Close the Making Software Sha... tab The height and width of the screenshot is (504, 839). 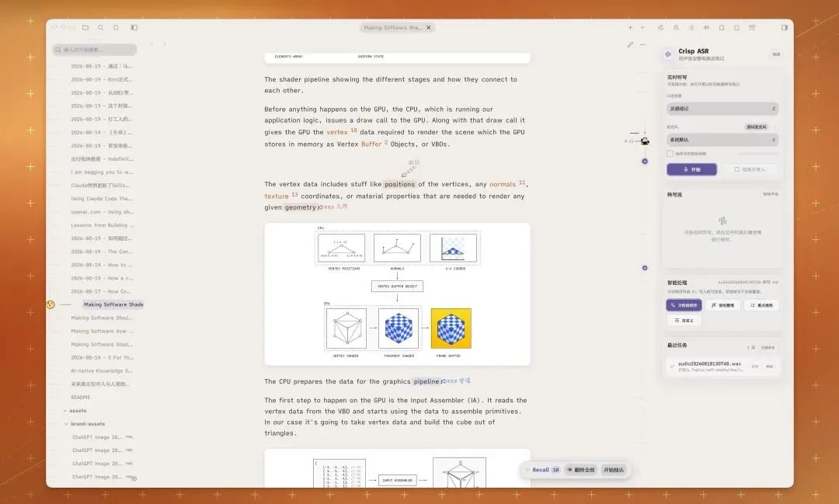pos(429,28)
